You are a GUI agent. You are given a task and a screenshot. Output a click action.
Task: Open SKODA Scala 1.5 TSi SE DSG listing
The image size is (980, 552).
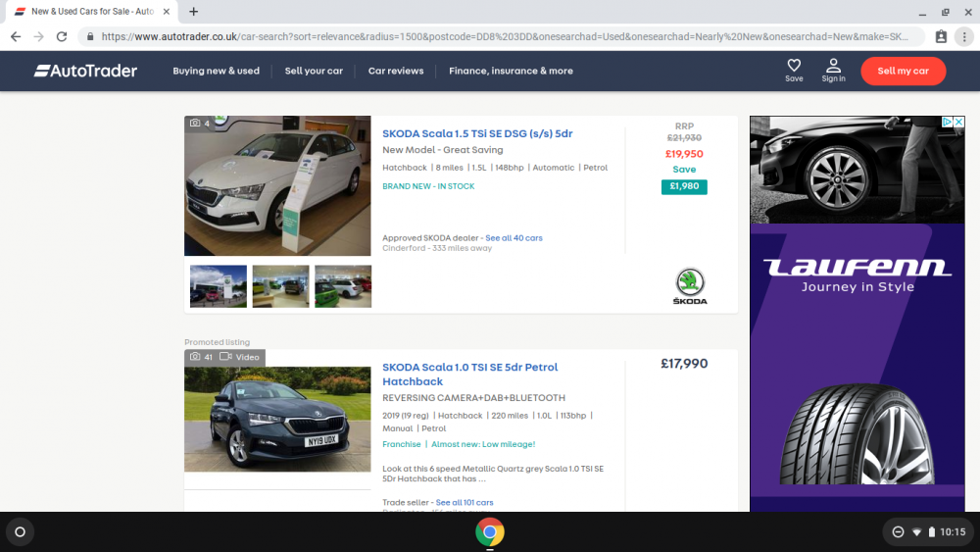pos(477,133)
